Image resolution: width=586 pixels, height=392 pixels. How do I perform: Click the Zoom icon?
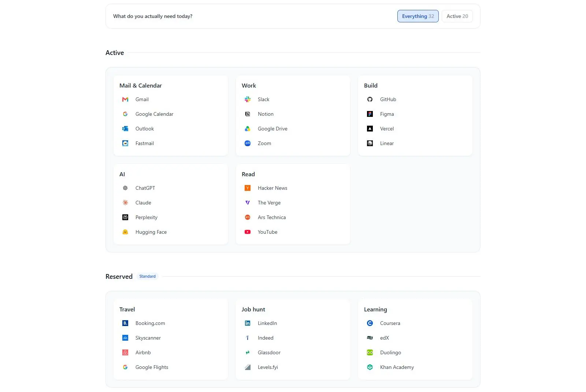point(248,143)
